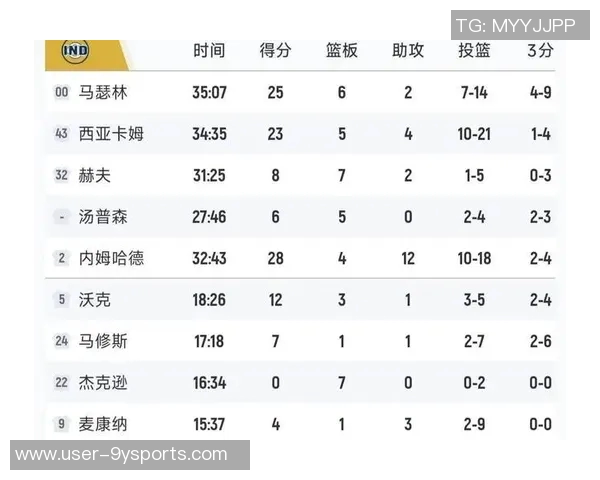Open player 马瑟林's name

tap(103, 93)
